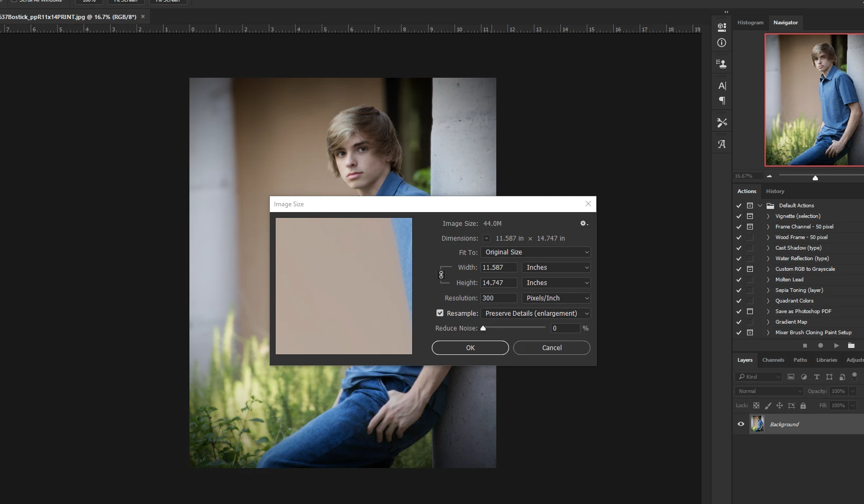Open the Width units Inches dropdown
The height and width of the screenshot is (504, 864).
pyautogui.click(x=556, y=268)
